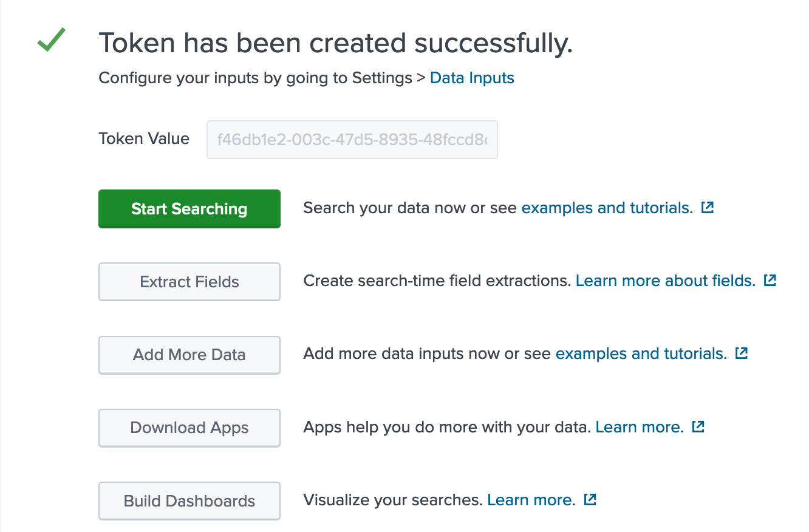Click the green success checkmark icon

51,41
